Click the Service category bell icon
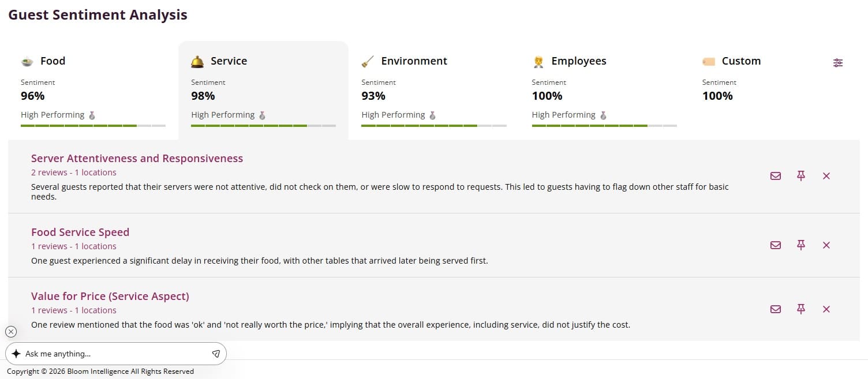 point(196,60)
